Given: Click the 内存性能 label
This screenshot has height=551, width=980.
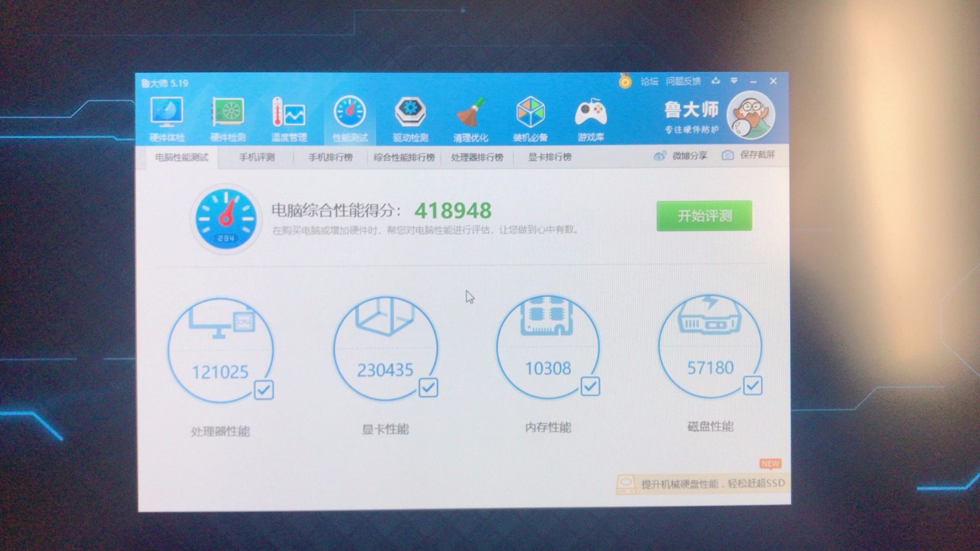Looking at the screenshot, I should tap(548, 427).
